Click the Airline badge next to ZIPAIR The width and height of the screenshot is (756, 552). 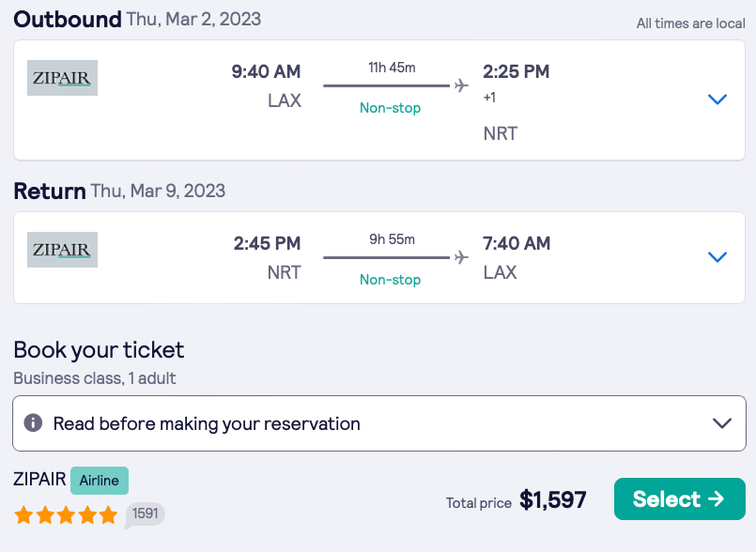click(99, 481)
